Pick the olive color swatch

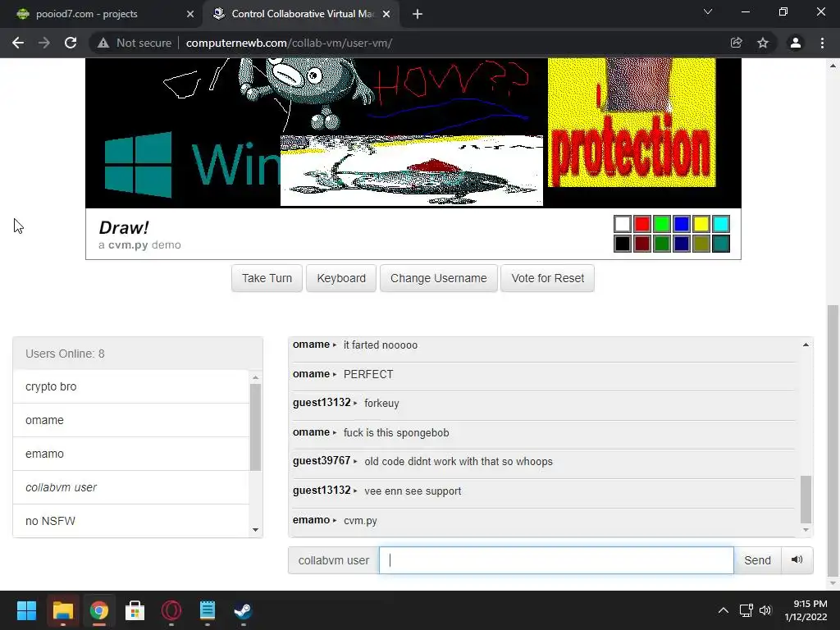[x=701, y=244]
